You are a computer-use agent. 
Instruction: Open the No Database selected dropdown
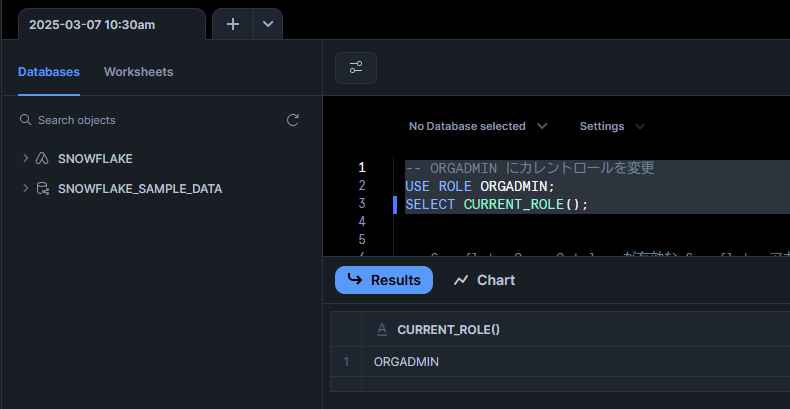coord(478,126)
